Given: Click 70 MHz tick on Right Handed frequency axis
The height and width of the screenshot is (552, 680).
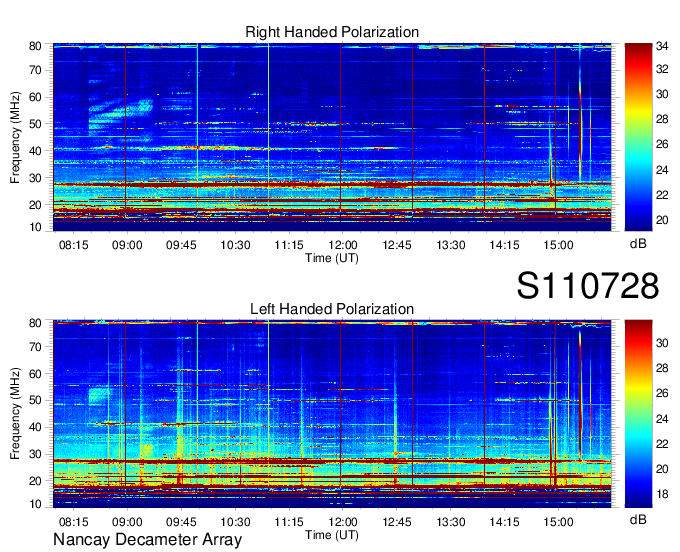Looking at the screenshot, I should 35,70.
